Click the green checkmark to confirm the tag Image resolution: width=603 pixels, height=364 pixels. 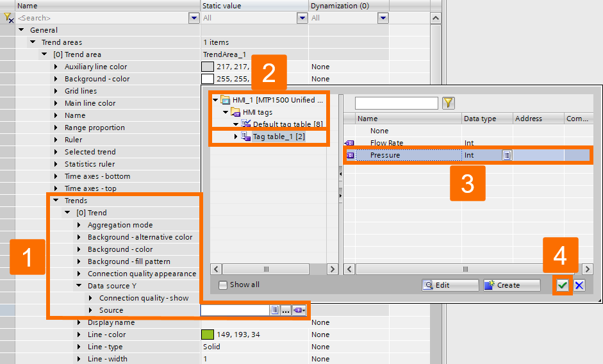tap(562, 285)
